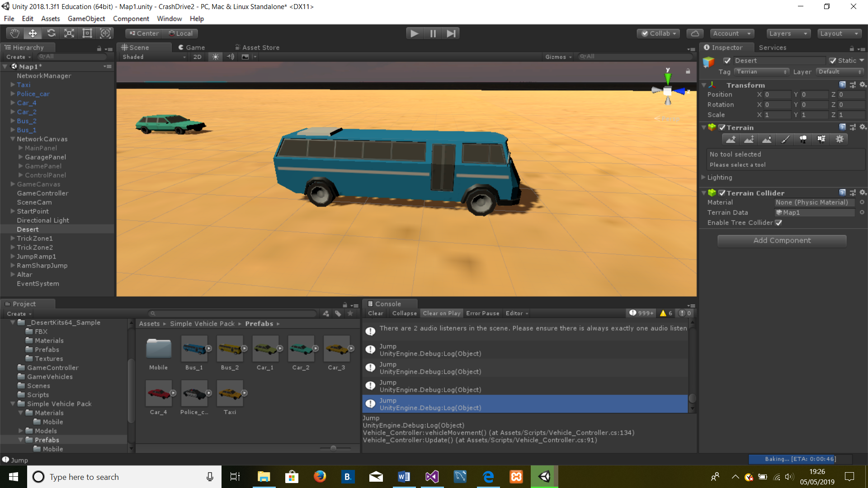This screenshot has height=488, width=868.
Task: Switch to the Asset Store tab
Action: tap(257, 47)
